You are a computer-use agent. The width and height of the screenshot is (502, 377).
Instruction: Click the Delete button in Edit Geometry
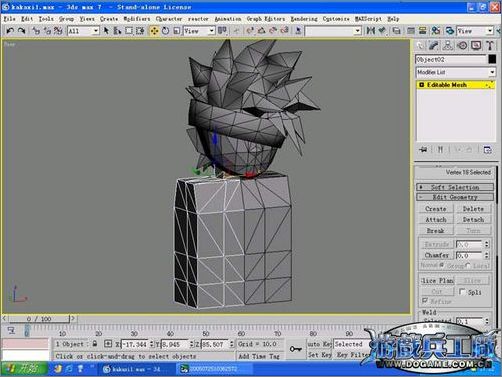click(473, 209)
